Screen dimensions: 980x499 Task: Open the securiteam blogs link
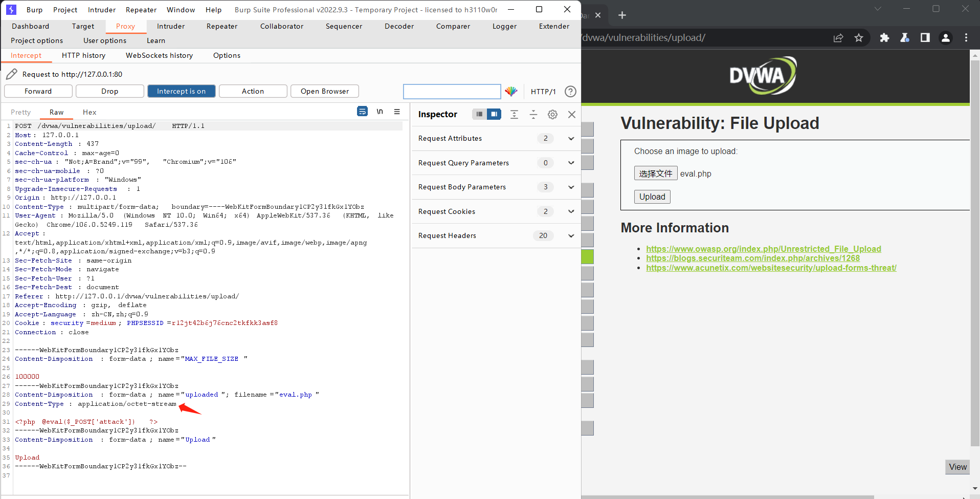753,258
